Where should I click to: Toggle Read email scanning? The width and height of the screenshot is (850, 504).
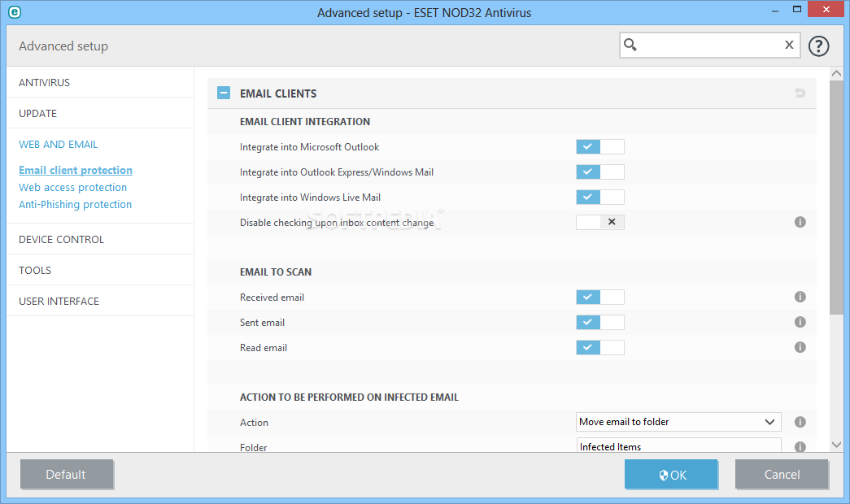(600, 347)
